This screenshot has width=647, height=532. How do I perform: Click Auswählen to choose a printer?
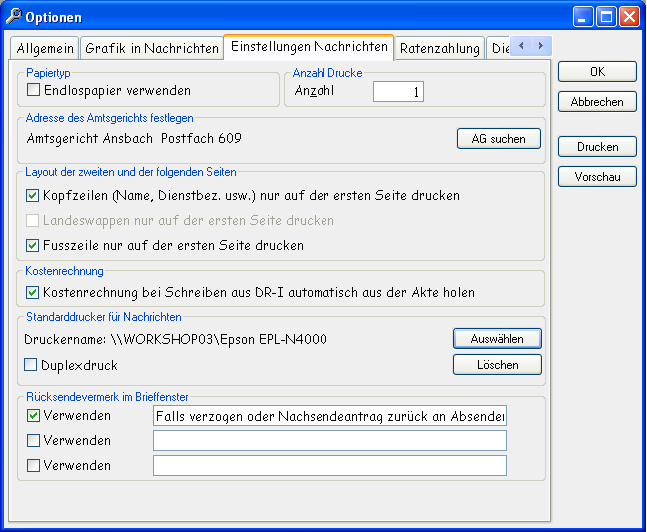click(x=497, y=339)
